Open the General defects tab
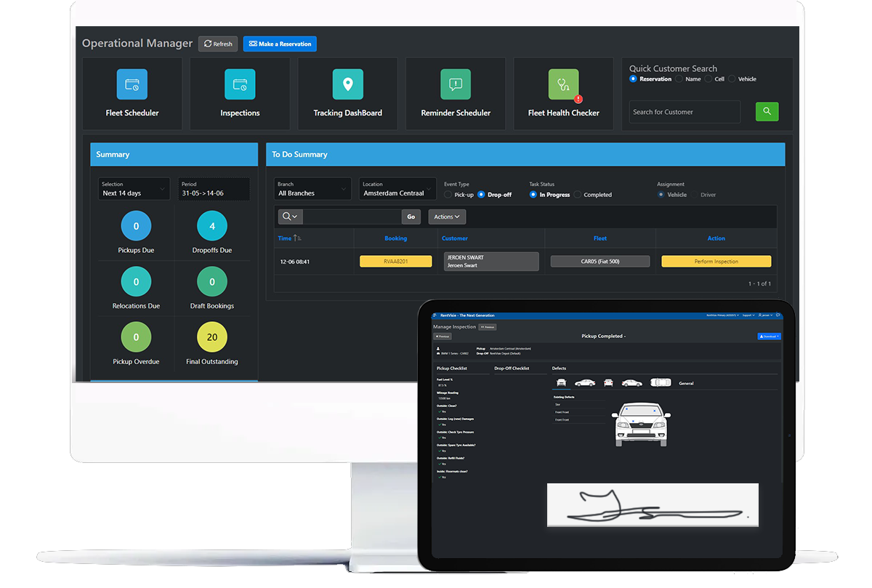Image resolution: width=872 pixels, height=588 pixels. point(686,382)
